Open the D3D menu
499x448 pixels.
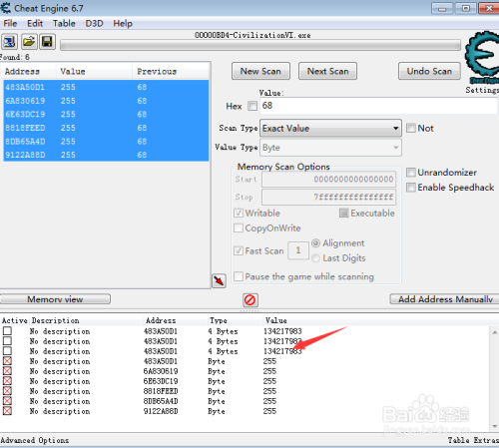94,24
